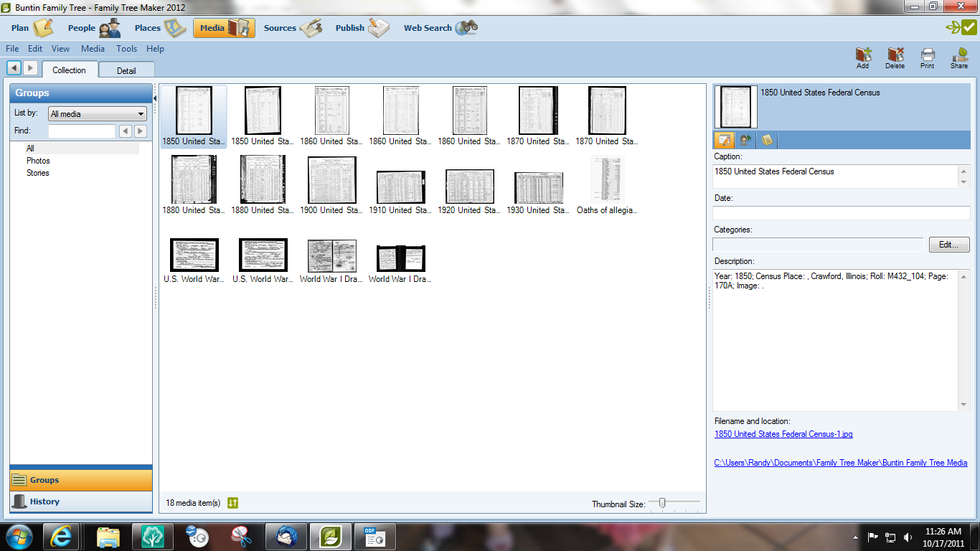The height and width of the screenshot is (551, 980).
Task: Open the Media menu
Action: click(x=93, y=49)
